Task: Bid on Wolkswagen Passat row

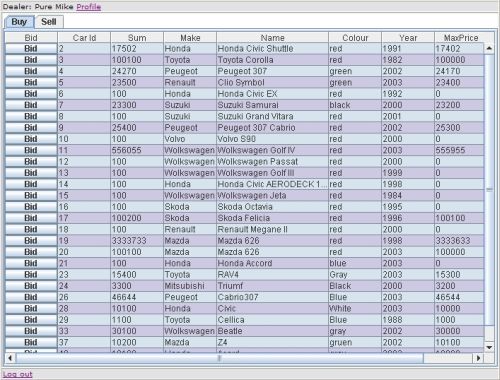Action: tap(31, 162)
